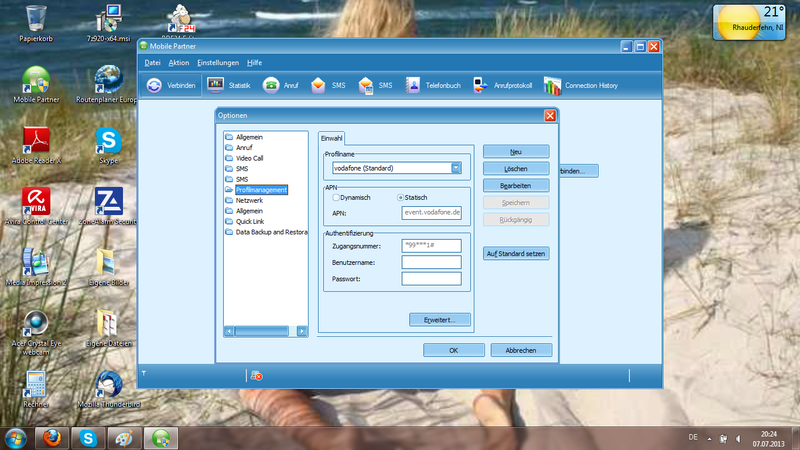Open the Statistik toolbar icon
This screenshot has width=800, height=450.
pos(215,86)
